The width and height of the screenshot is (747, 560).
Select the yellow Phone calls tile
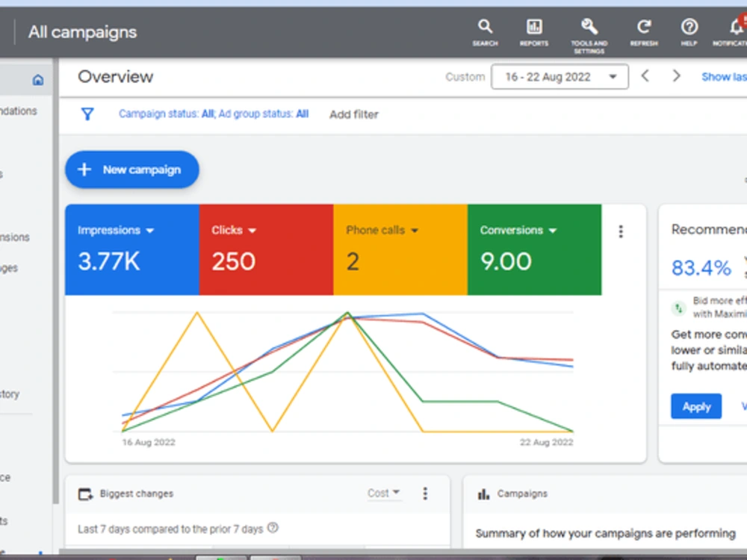point(400,249)
